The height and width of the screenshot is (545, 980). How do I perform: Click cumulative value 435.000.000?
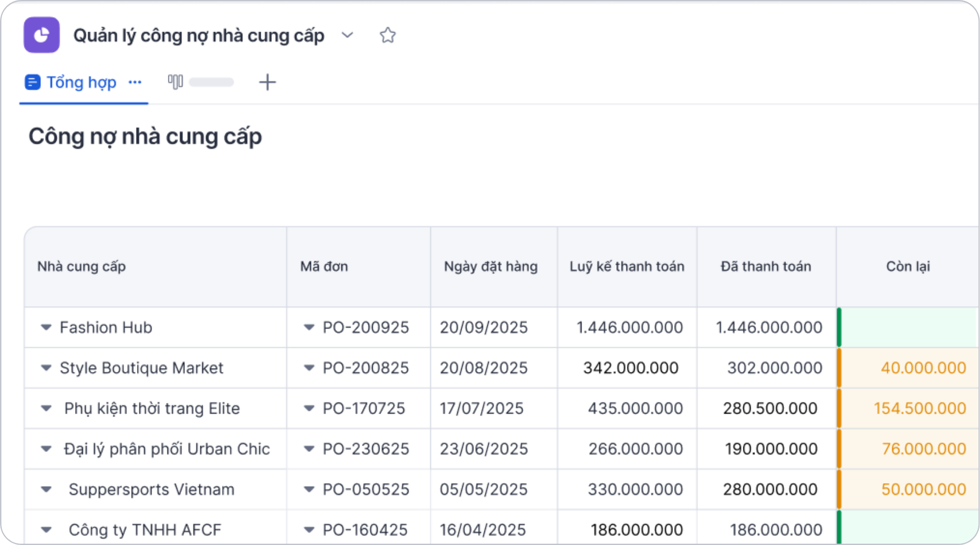coord(635,408)
